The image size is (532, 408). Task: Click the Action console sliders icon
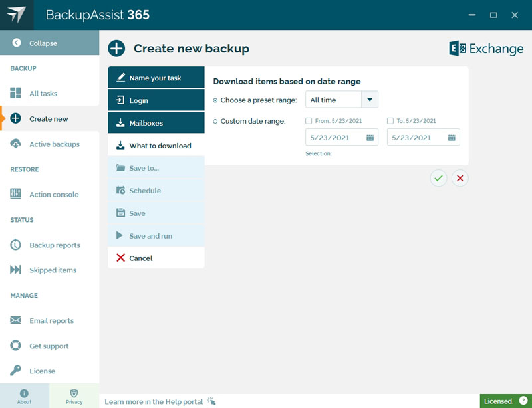click(x=15, y=194)
